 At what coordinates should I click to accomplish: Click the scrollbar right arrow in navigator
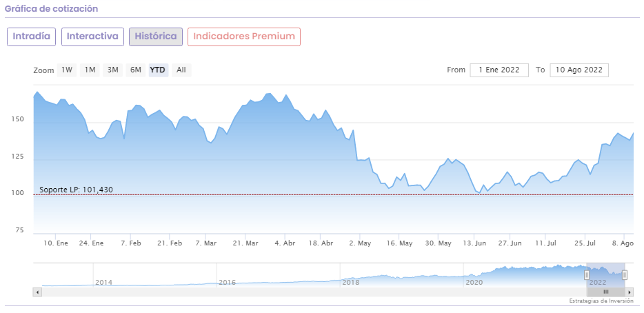pos(630,292)
